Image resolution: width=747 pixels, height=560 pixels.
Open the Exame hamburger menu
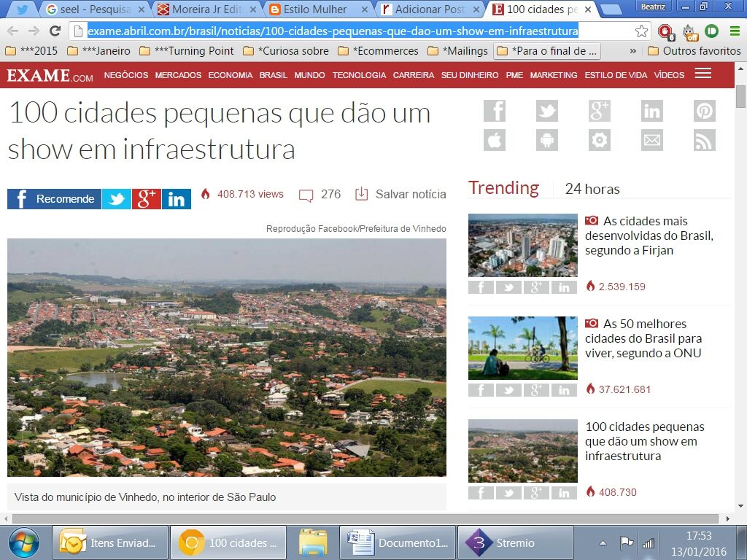[703, 74]
